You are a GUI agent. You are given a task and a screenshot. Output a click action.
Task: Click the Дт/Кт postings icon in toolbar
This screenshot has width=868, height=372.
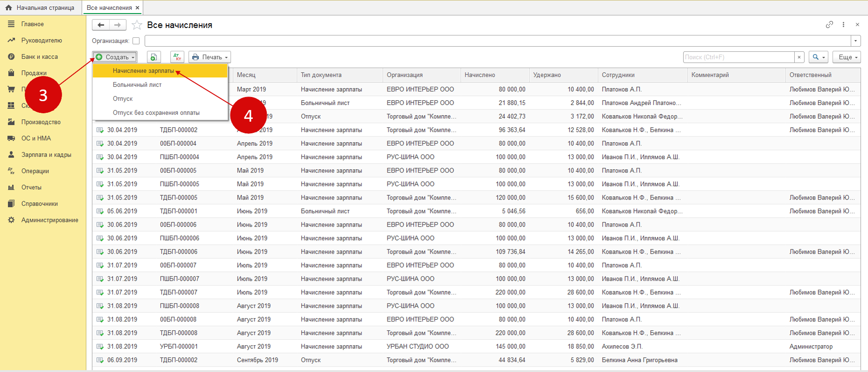point(177,57)
